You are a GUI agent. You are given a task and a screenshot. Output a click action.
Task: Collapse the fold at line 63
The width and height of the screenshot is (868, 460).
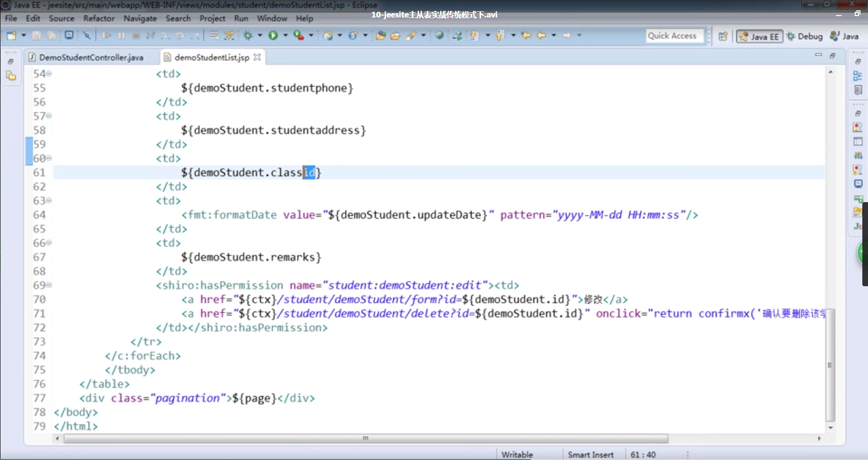tap(49, 201)
